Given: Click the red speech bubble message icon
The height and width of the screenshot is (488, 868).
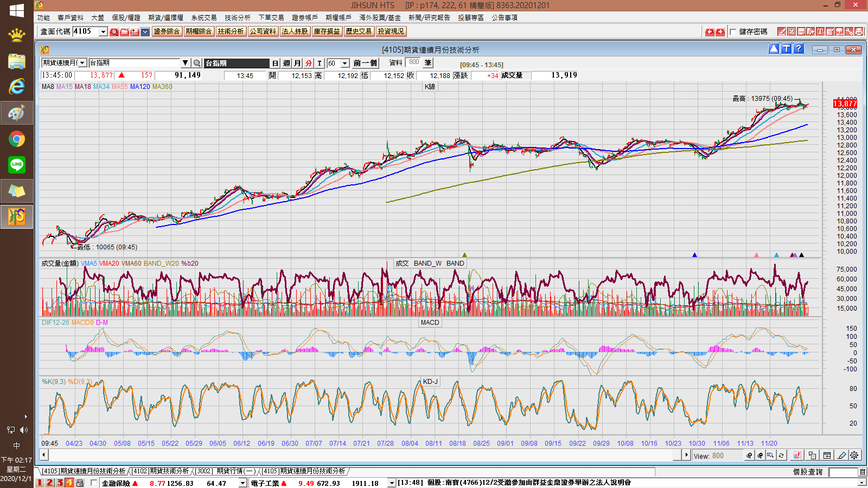Looking at the screenshot, I should [839, 31].
